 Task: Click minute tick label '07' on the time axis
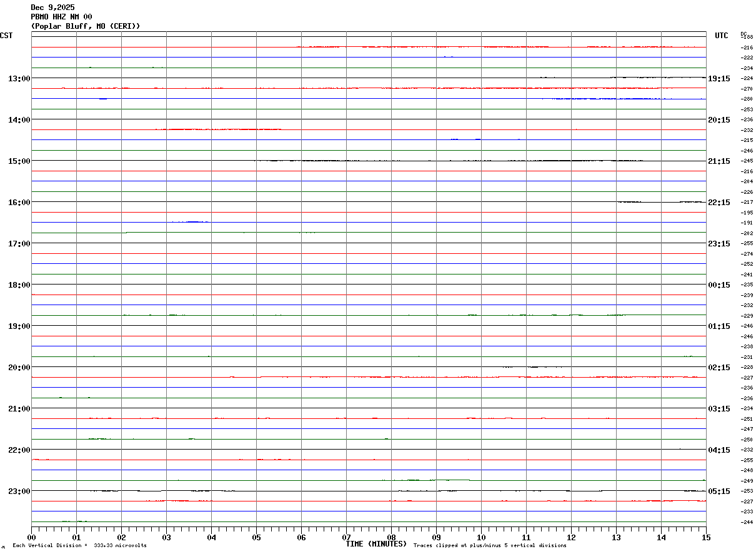pyautogui.click(x=346, y=538)
